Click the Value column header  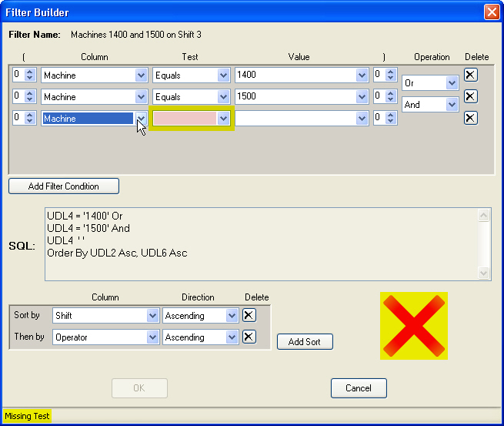(299, 57)
